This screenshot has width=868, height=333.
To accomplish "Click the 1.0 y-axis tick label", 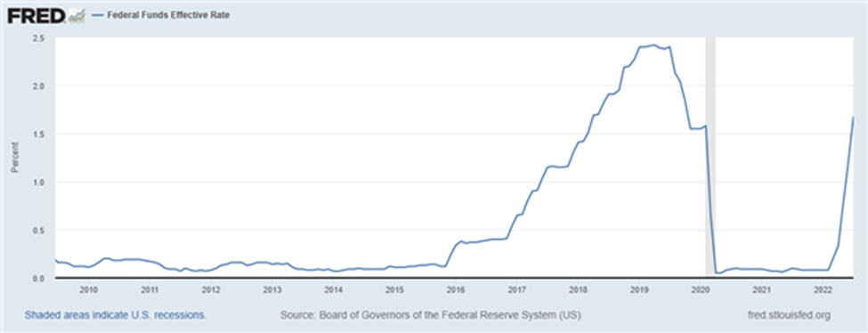I will [39, 182].
